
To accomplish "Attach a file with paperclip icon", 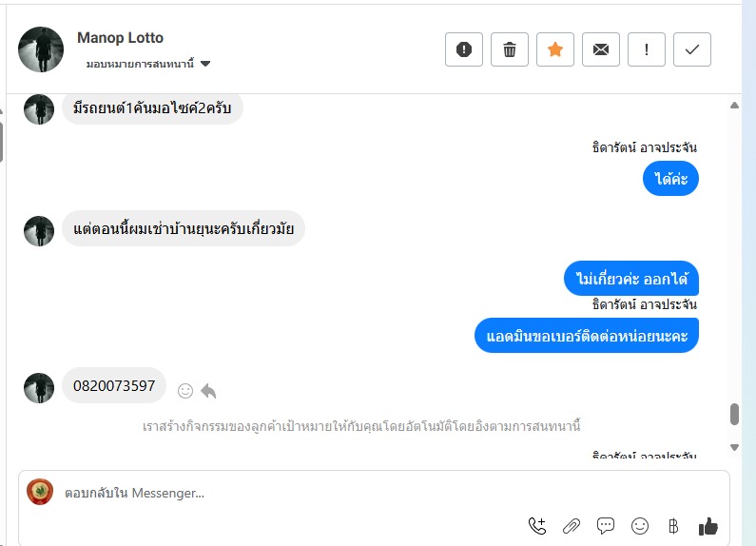I will tap(572, 525).
